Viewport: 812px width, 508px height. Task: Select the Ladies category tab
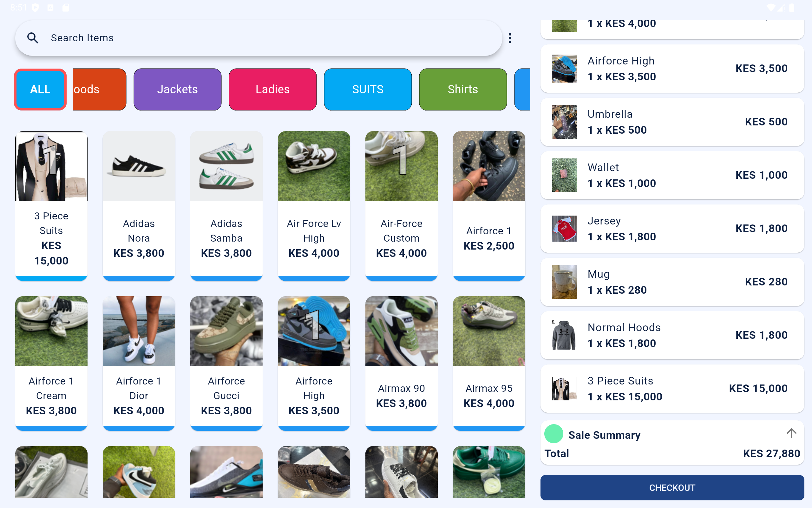[272, 89]
